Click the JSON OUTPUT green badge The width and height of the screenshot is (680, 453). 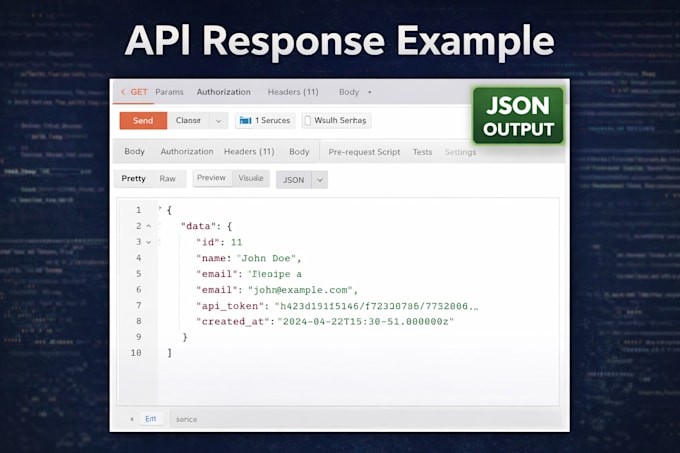(518, 116)
